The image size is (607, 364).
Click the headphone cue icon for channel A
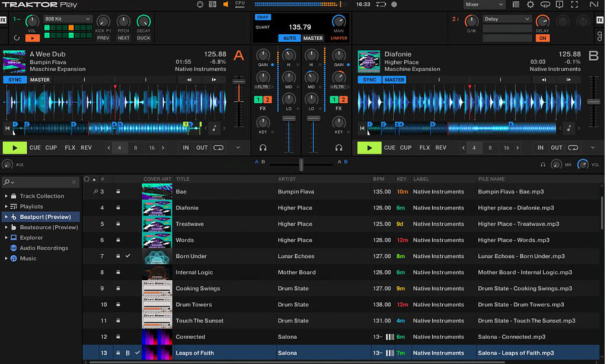pos(263,148)
